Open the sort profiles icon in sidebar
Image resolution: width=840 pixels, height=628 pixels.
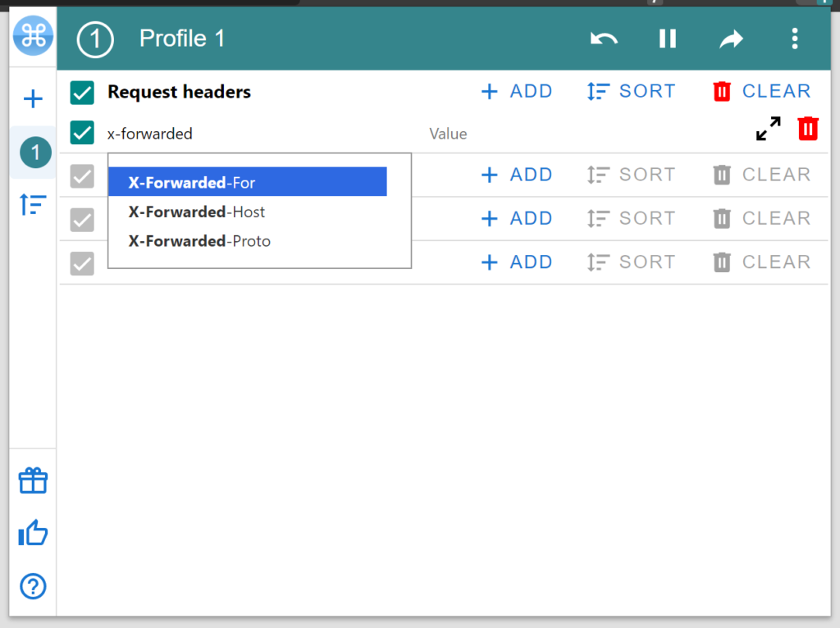[x=33, y=204]
